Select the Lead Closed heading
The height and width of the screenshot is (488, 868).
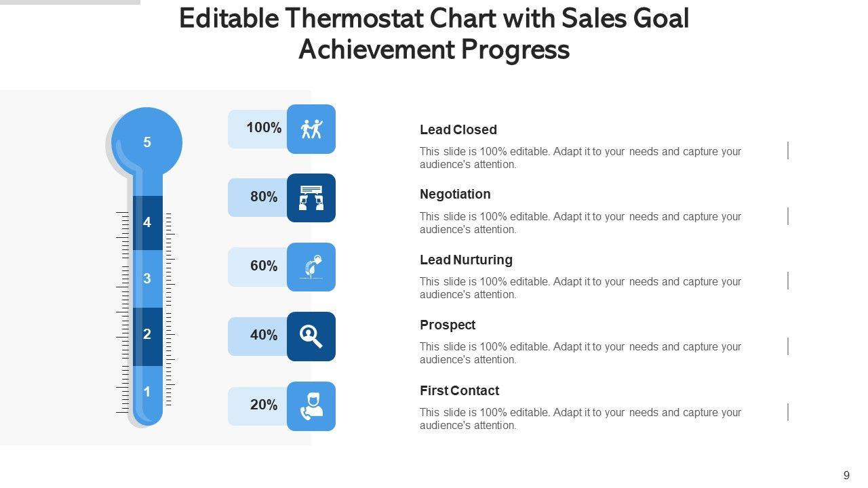458,129
